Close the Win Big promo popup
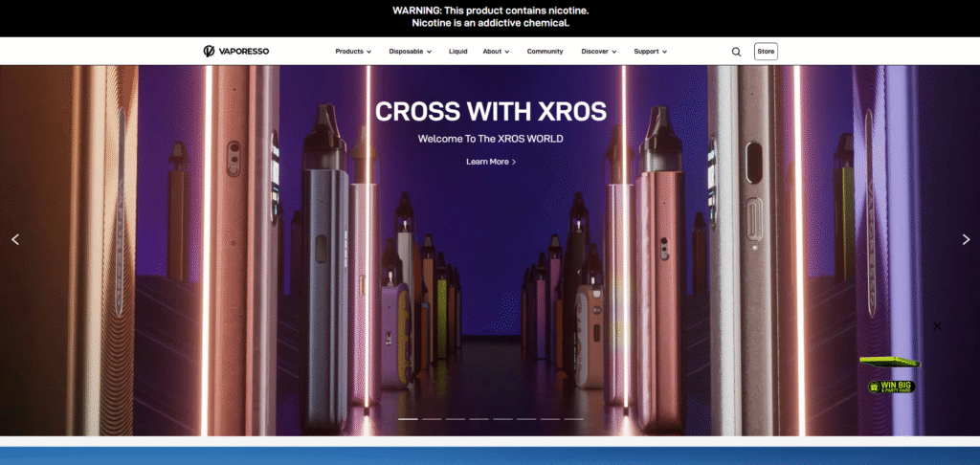 (x=937, y=325)
